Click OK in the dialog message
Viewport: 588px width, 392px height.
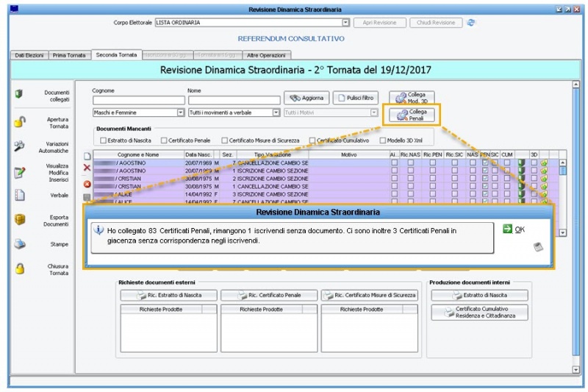514,229
